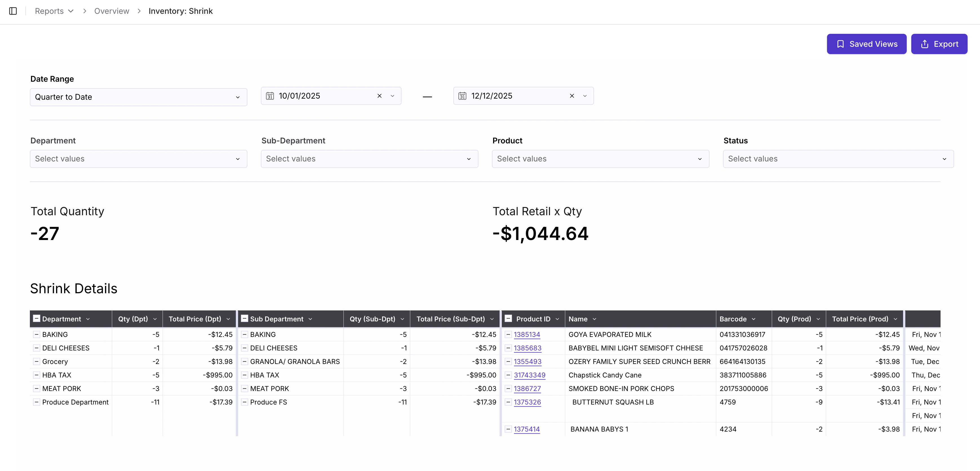Screen dimensions: 980x471
Task: Click the bookmark icon in Saved Views
Action: (840, 44)
